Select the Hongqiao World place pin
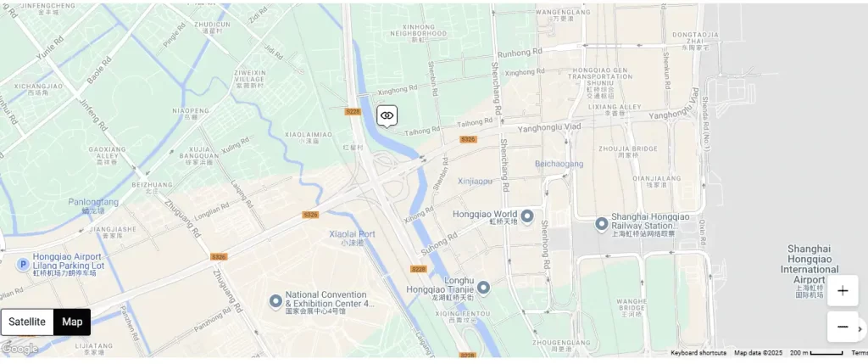Viewport: 868px width, 364px height. [x=527, y=216]
